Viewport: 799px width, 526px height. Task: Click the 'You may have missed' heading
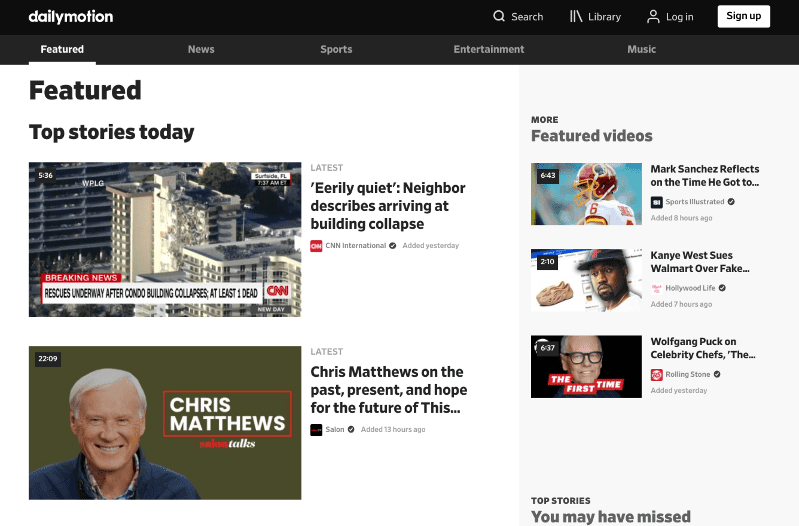pos(610,517)
